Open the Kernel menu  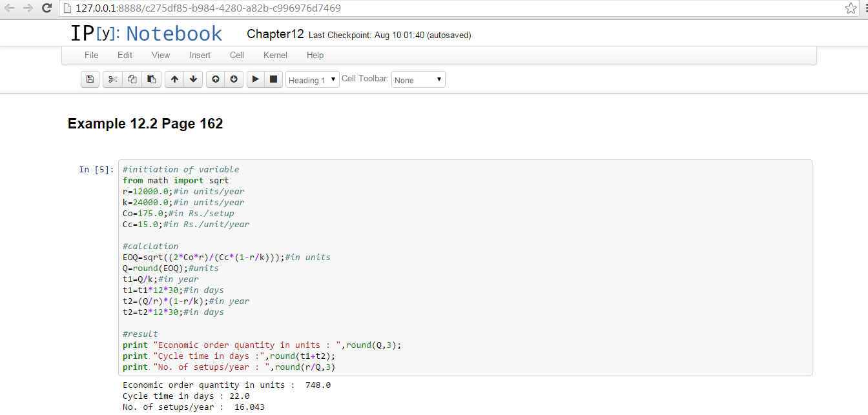coord(275,55)
